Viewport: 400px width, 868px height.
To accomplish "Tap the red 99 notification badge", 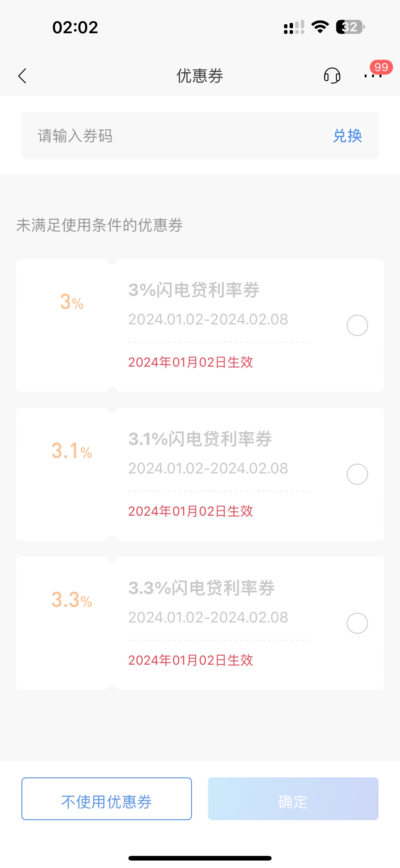I will coord(381,67).
